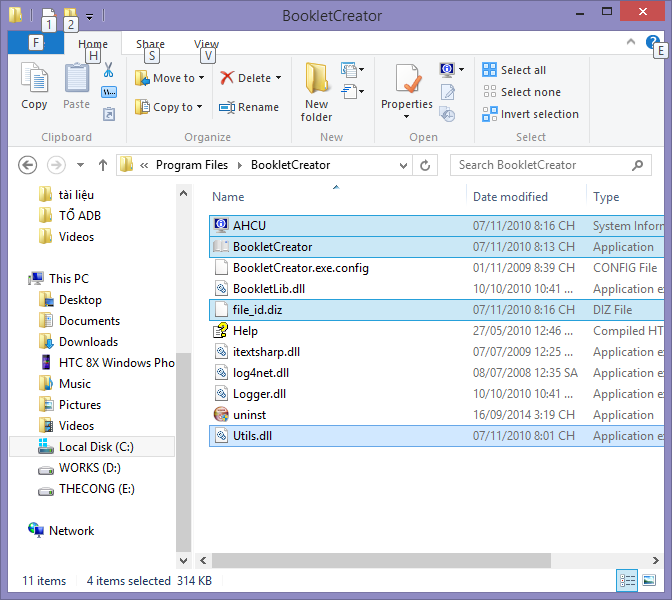Click the Paste shortcut icon
The height and width of the screenshot is (600, 672).
pos(109,114)
